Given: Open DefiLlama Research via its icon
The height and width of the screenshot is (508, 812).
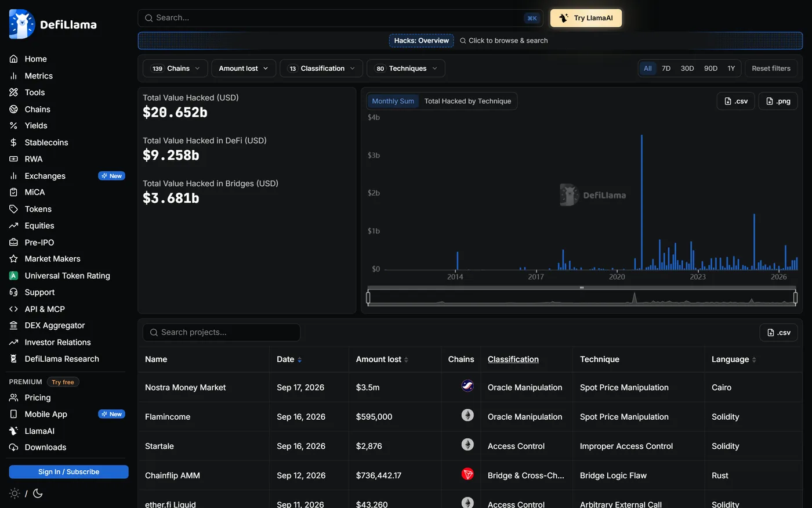Looking at the screenshot, I should pyautogui.click(x=13, y=359).
